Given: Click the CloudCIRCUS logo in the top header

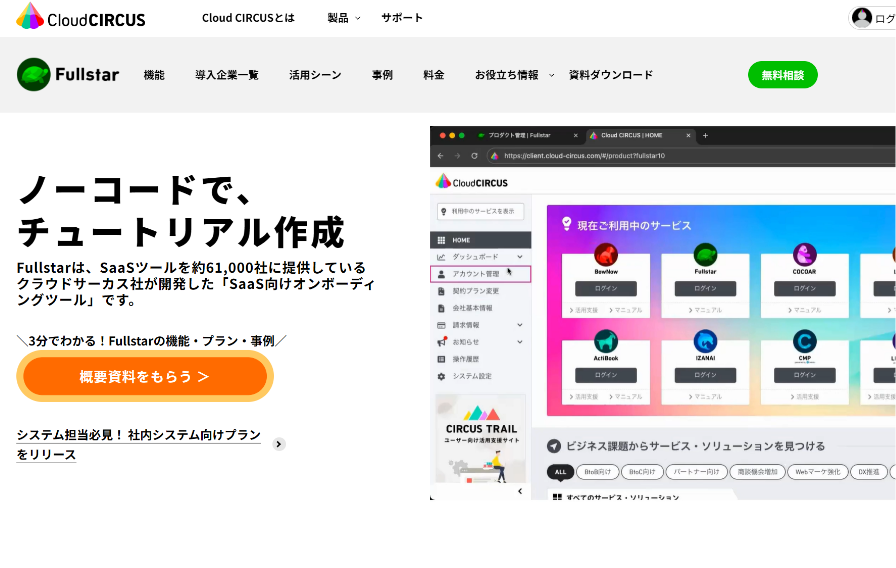Looking at the screenshot, I should click(x=80, y=17).
